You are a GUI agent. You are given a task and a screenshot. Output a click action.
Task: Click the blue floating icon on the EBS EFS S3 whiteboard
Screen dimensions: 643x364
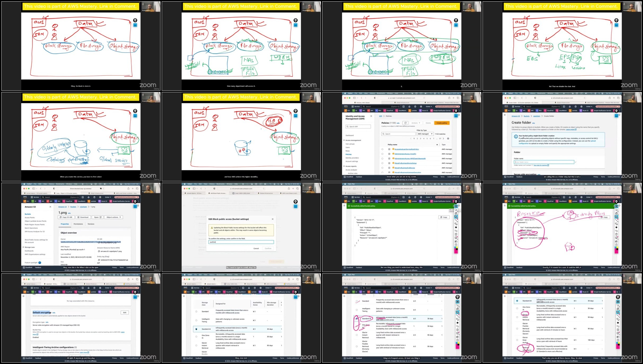coord(616,25)
